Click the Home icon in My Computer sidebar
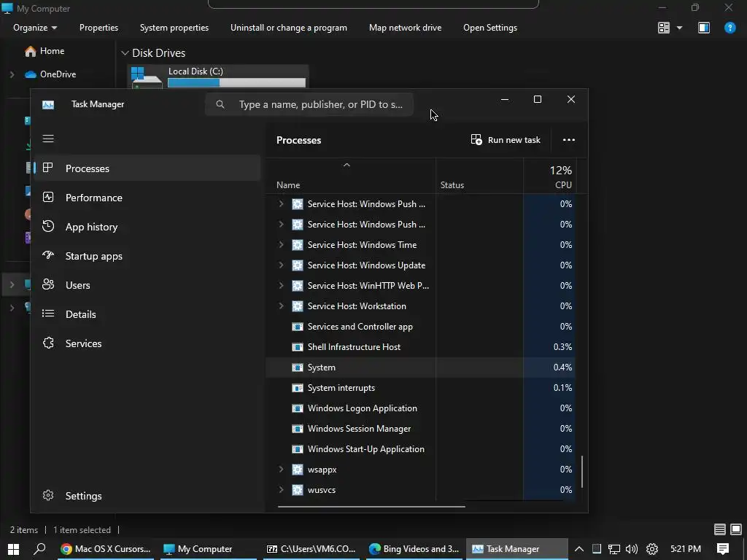 31,51
